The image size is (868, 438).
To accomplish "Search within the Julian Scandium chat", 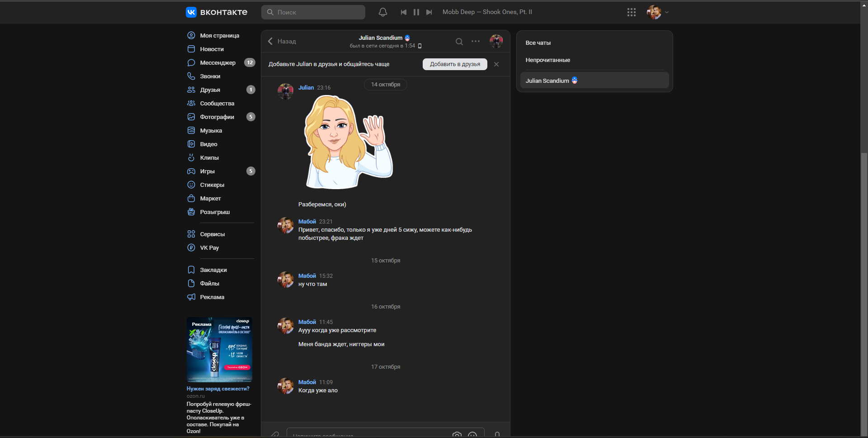I will click(x=459, y=42).
